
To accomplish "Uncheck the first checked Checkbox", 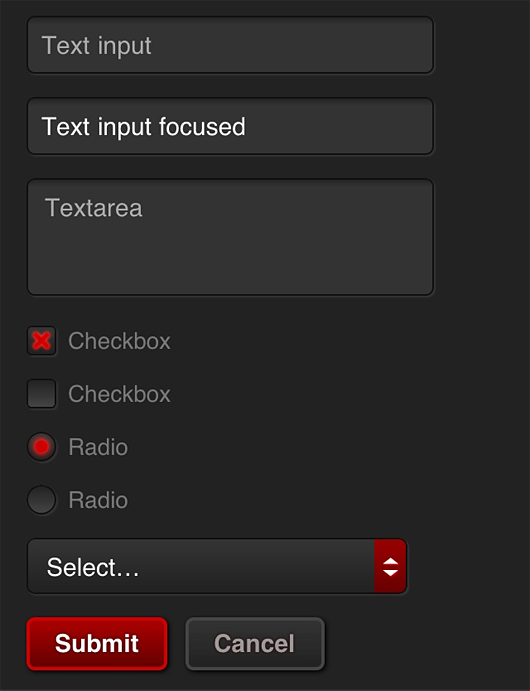I will [x=41, y=341].
